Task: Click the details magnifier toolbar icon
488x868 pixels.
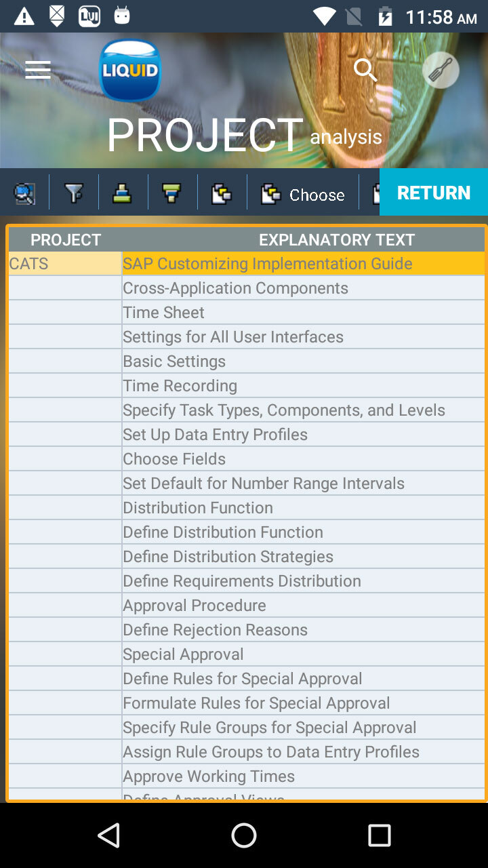Action: point(24,194)
